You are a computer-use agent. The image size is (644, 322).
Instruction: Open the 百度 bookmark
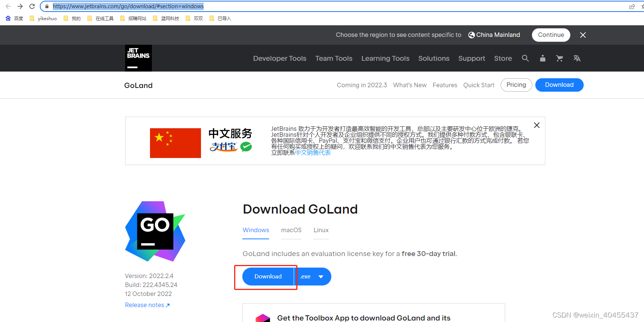point(15,18)
